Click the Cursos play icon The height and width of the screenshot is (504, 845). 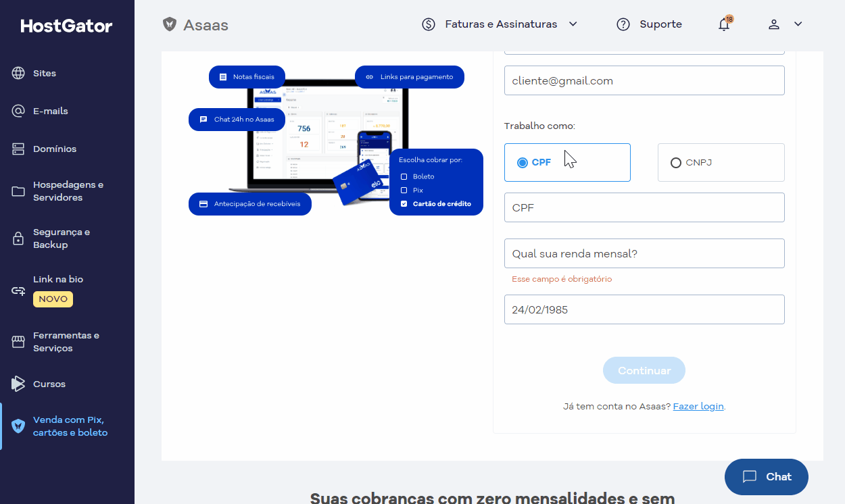18,384
